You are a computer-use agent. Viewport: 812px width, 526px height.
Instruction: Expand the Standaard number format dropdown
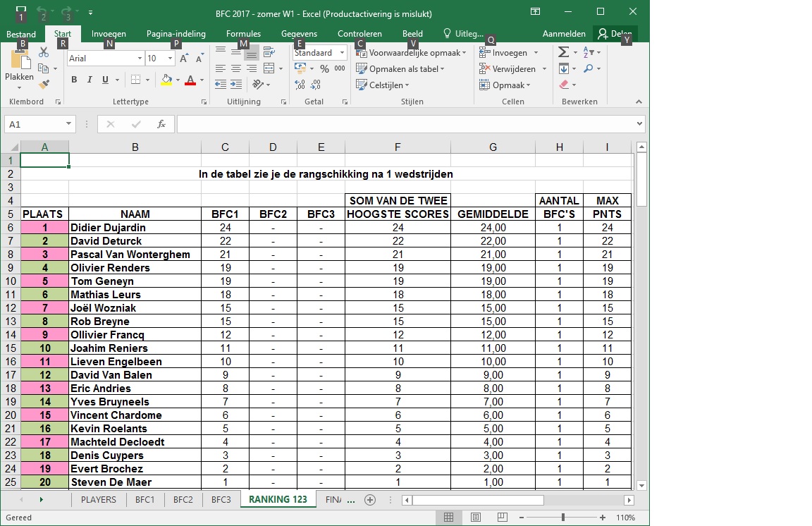click(342, 53)
